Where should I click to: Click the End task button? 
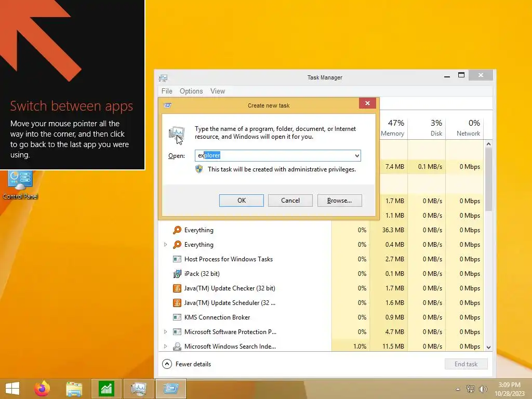coord(466,364)
